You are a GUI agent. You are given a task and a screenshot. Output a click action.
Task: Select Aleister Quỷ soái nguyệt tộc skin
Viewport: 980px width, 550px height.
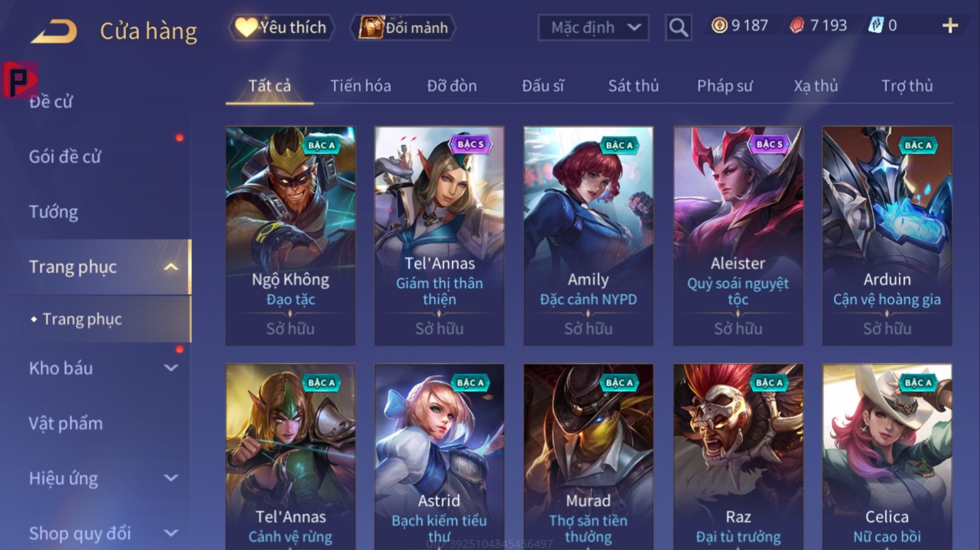coord(738,236)
